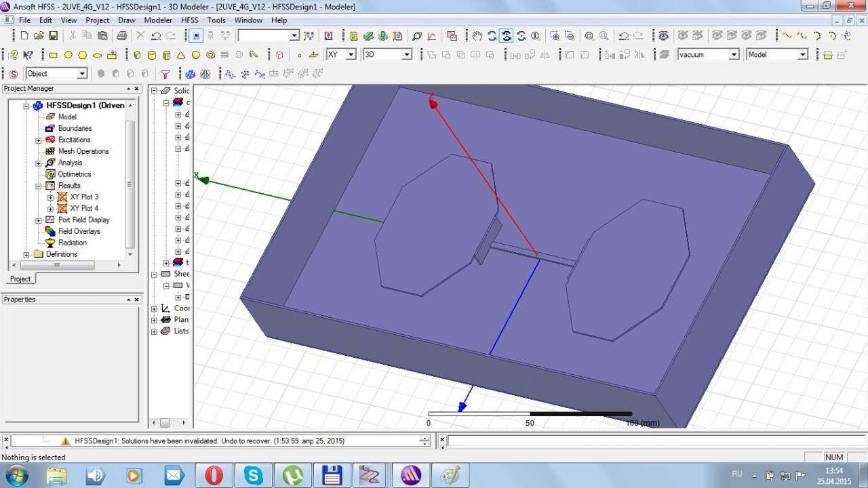The image size is (868, 488).
Task: Open Skype from the Windows taskbar
Action: click(253, 475)
